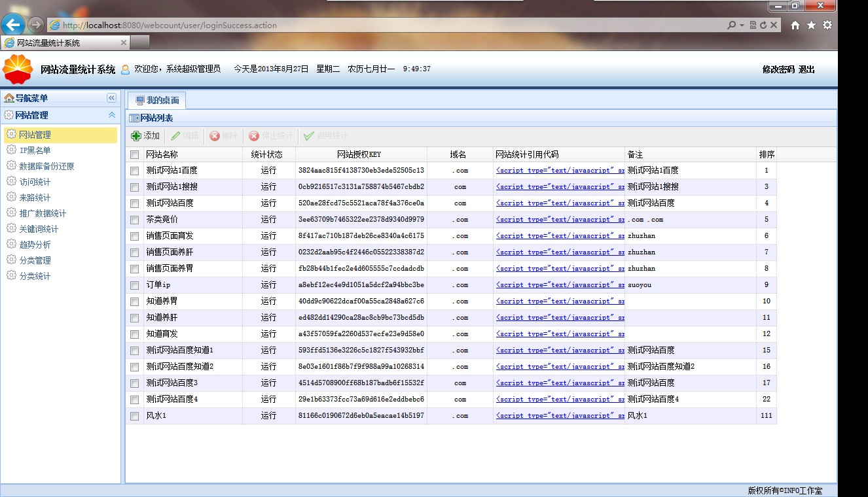
Task: Click the 退出 logout link
Action: 806,69
